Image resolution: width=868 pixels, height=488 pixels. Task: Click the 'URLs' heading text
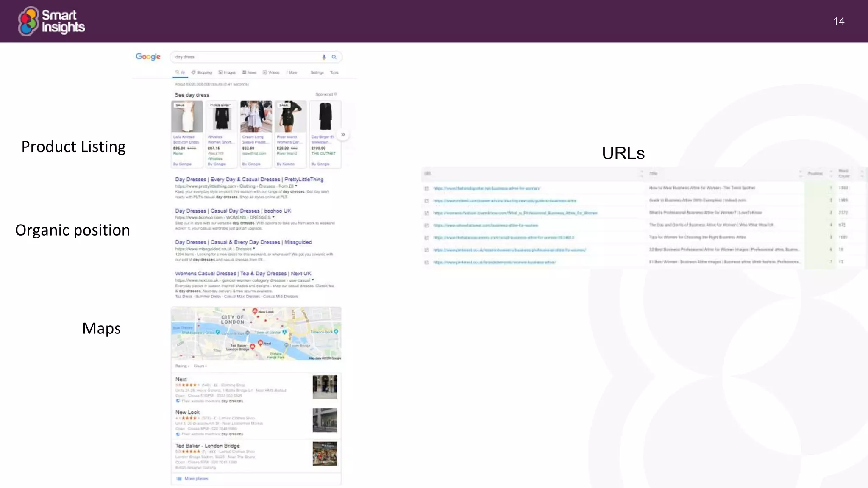point(623,153)
